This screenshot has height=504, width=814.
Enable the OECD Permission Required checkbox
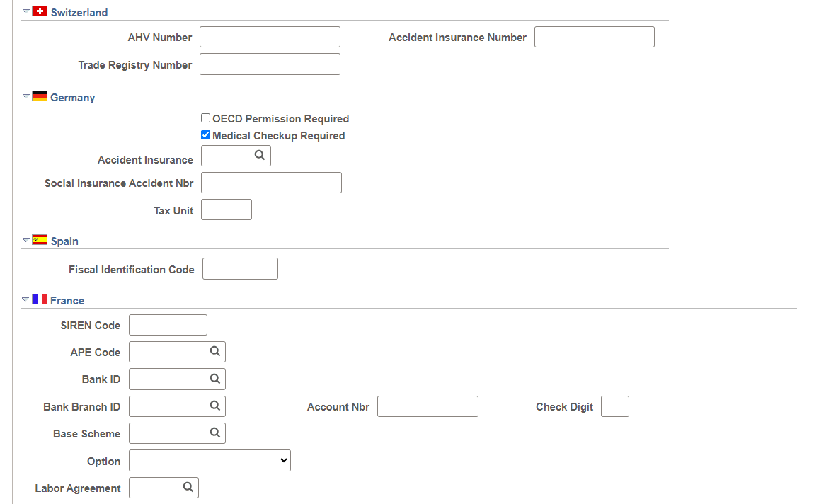pyautogui.click(x=205, y=118)
